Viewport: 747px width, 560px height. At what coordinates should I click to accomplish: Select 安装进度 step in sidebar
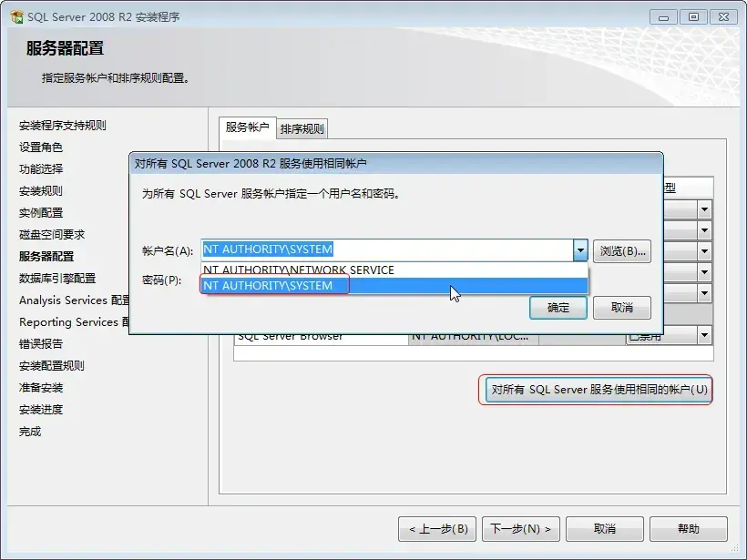tap(41, 410)
